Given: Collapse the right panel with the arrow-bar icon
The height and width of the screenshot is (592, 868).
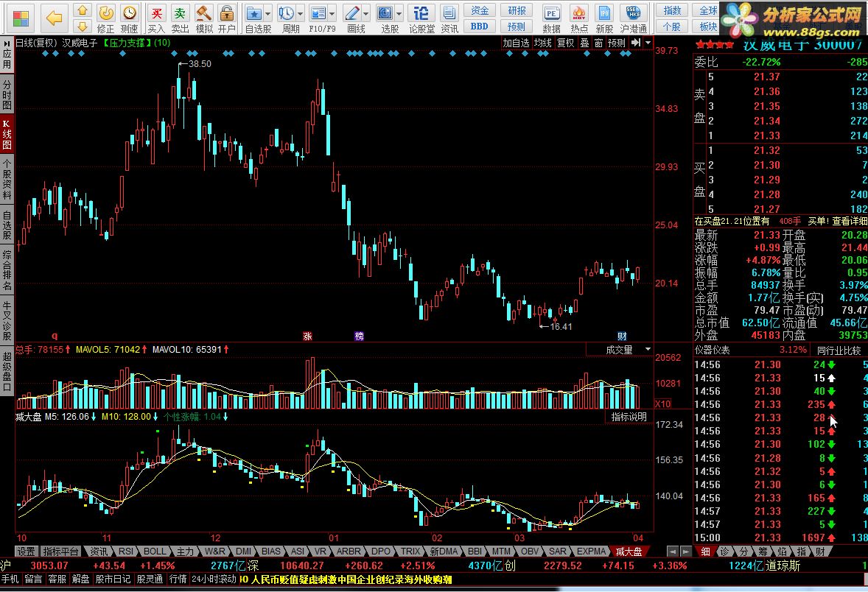Looking at the screenshot, I should (636, 43).
